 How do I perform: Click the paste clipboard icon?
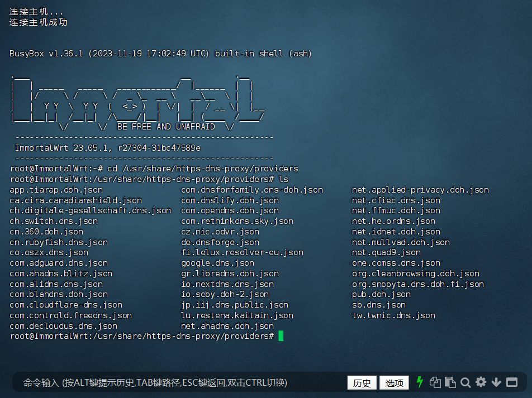tap(450, 382)
